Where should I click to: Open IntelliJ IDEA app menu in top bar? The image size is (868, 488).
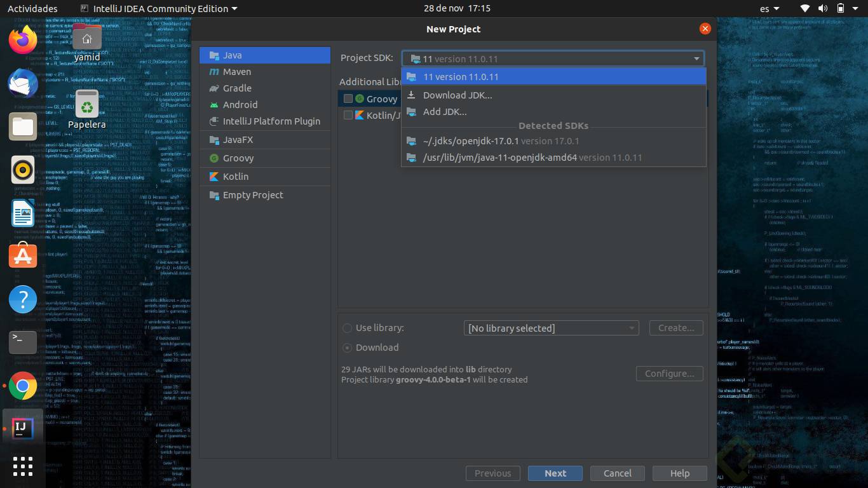point(159,9)
